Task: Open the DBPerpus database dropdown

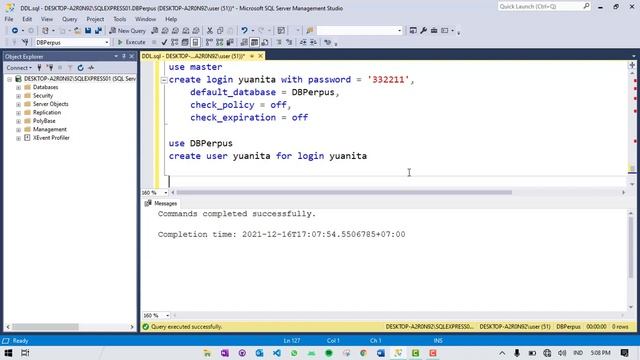Action: point(107,42)
